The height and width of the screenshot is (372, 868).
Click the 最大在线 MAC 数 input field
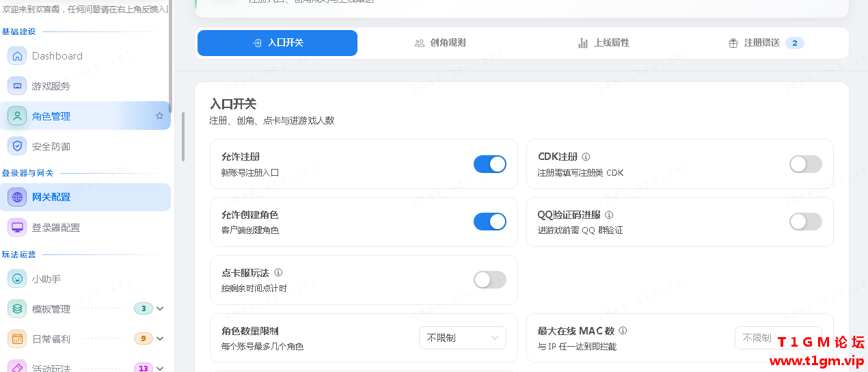(x=778, y=338)
